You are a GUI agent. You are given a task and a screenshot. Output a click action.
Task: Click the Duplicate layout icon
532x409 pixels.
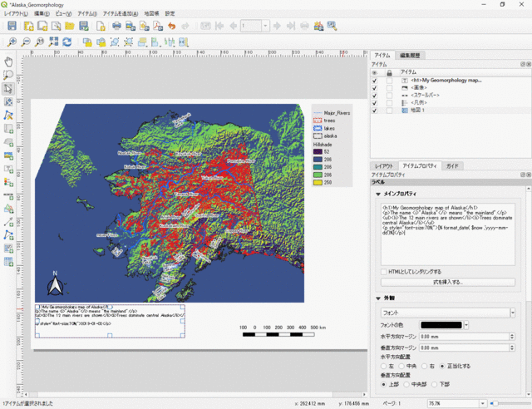coord(42,26)
